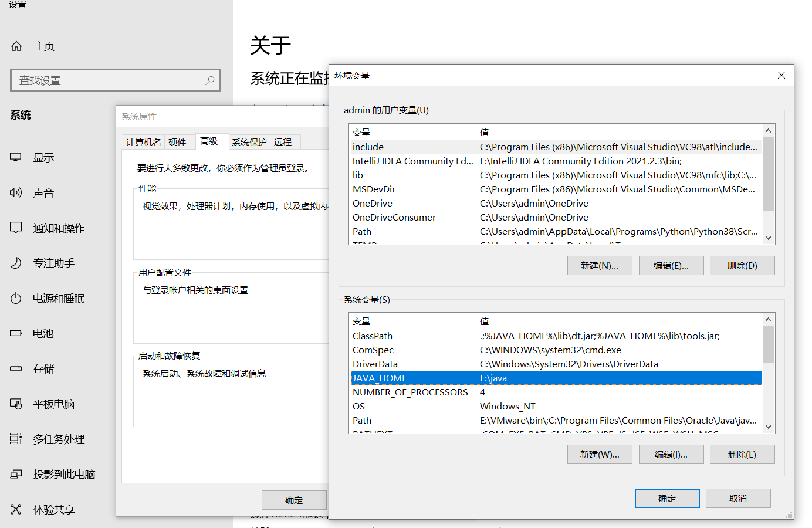
Task: Click the Tablet mode icon
Action: tap(16, 404)
